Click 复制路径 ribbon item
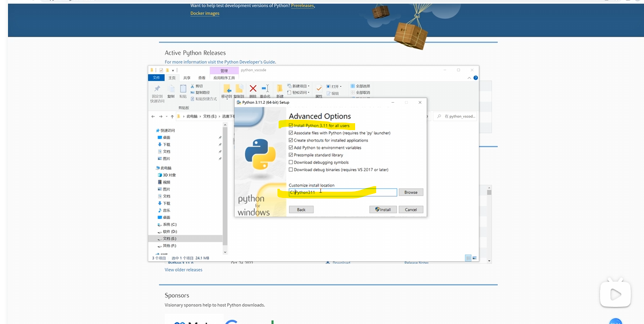644x324 pixels. point(200,92)
